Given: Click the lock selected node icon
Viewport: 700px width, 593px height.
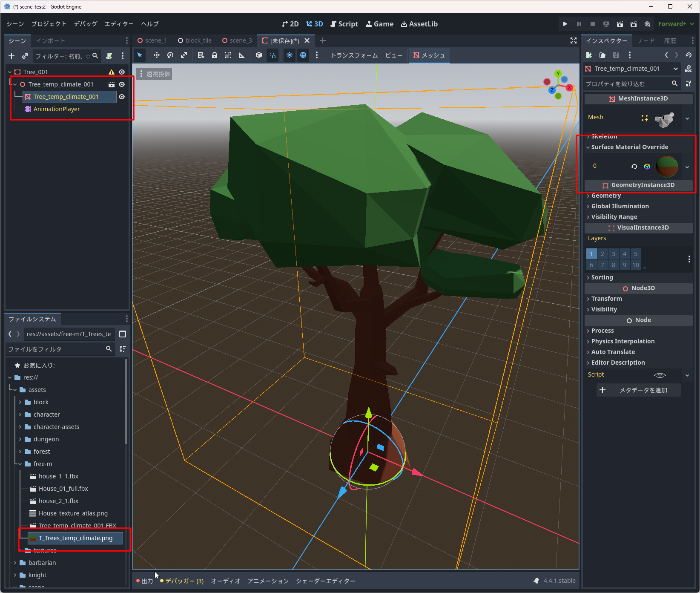Looking at the screenshot, I should [x=215, y=55].
